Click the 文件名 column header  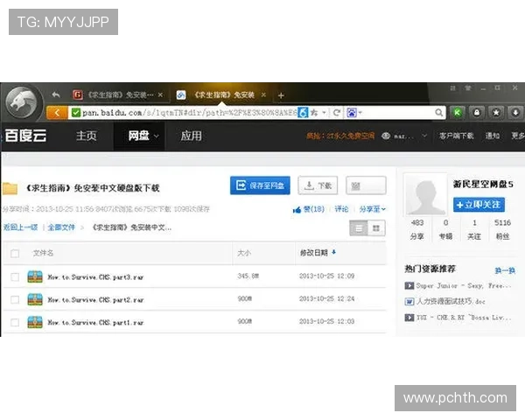click(x=43, y=253)
